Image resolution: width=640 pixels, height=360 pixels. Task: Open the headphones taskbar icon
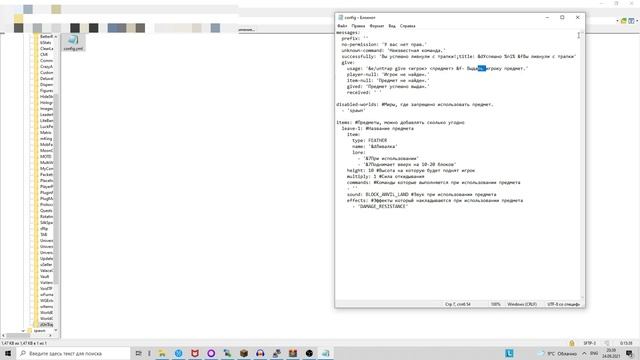[260, 353]
